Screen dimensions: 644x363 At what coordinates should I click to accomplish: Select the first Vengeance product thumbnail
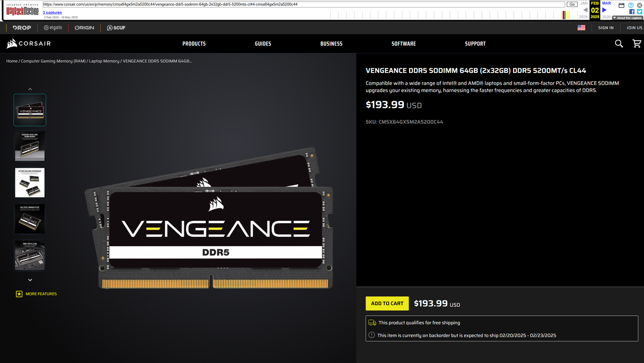click(x=30, y=110)
